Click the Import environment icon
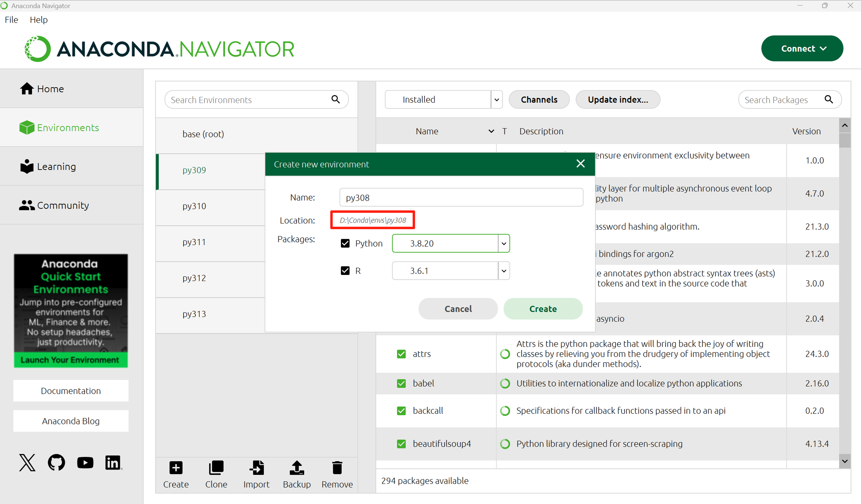Image resolution: width=861 pixels, height=504 pixels. tap(257, 468)
